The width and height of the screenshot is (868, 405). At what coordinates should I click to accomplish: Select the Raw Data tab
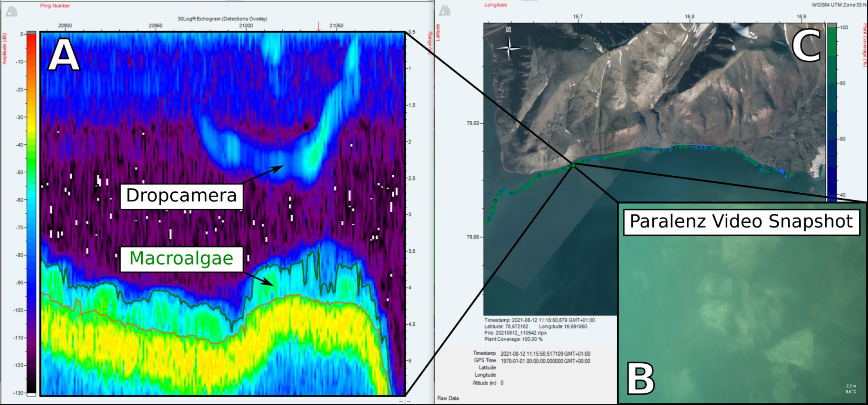tap(448, 398)
